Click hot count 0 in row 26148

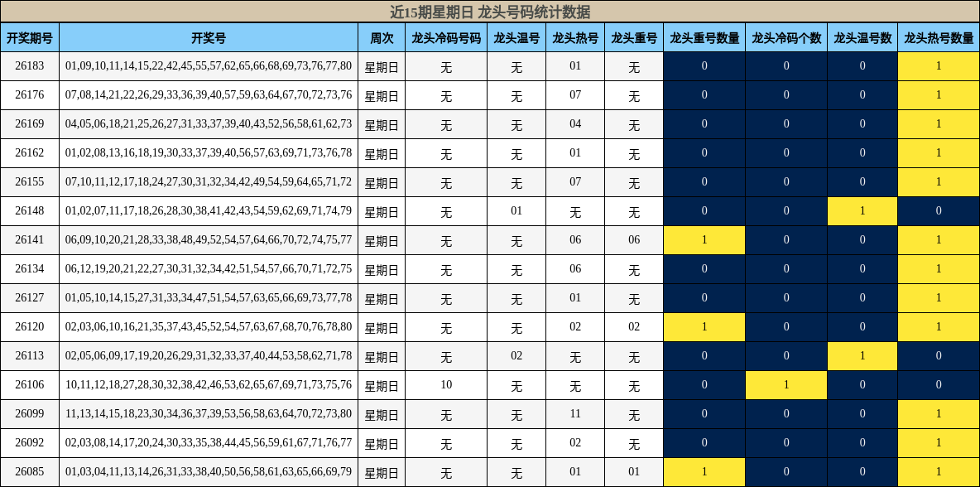(939, 211)
